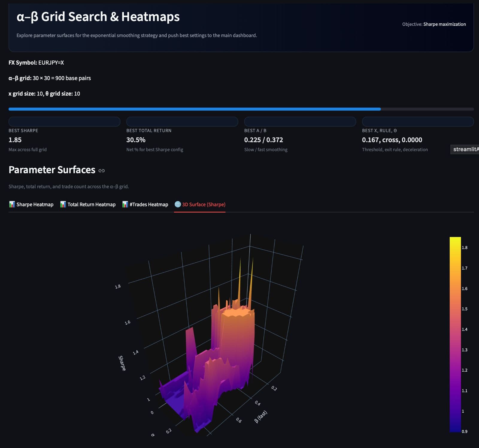Viewport: 479px width, 448px height.
Task: Click the globe icon on 3D Surface tab
Action: coord(178,204)
